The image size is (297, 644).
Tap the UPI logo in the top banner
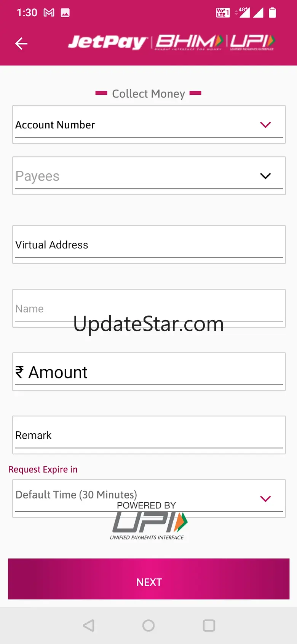[252, 42]
